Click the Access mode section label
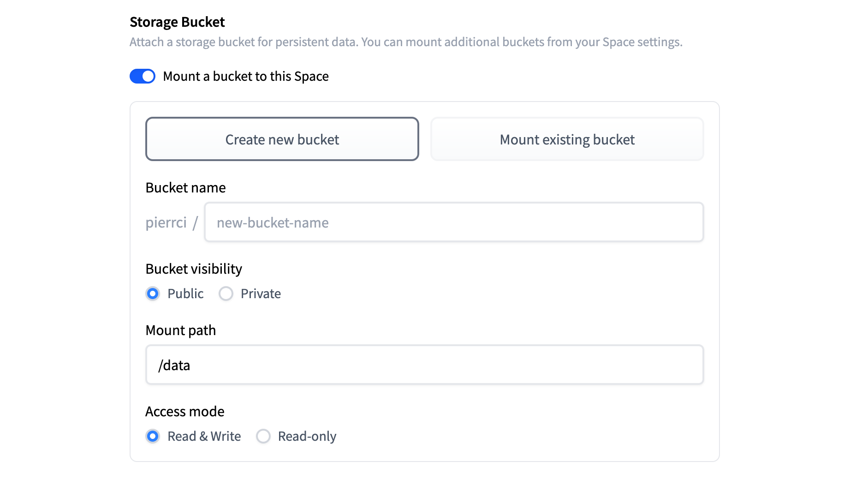Screen dimensions: 868x480 click(184, 412)
